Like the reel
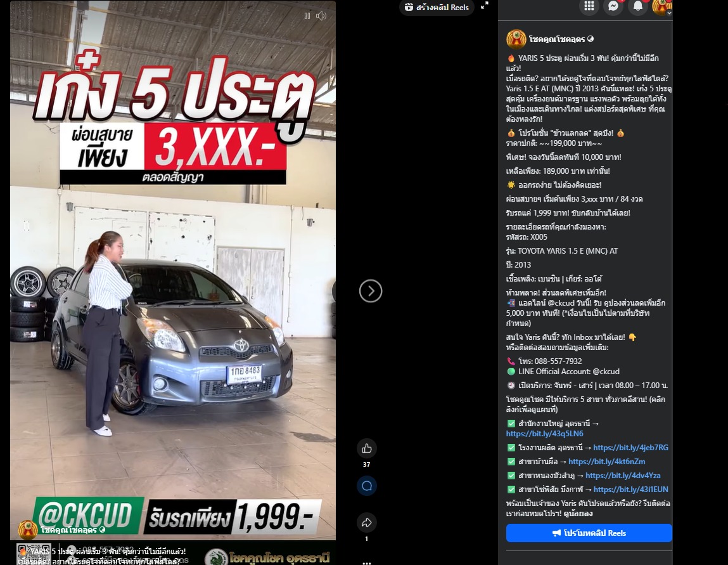The image size is (728, 565). tap(367, 448)
